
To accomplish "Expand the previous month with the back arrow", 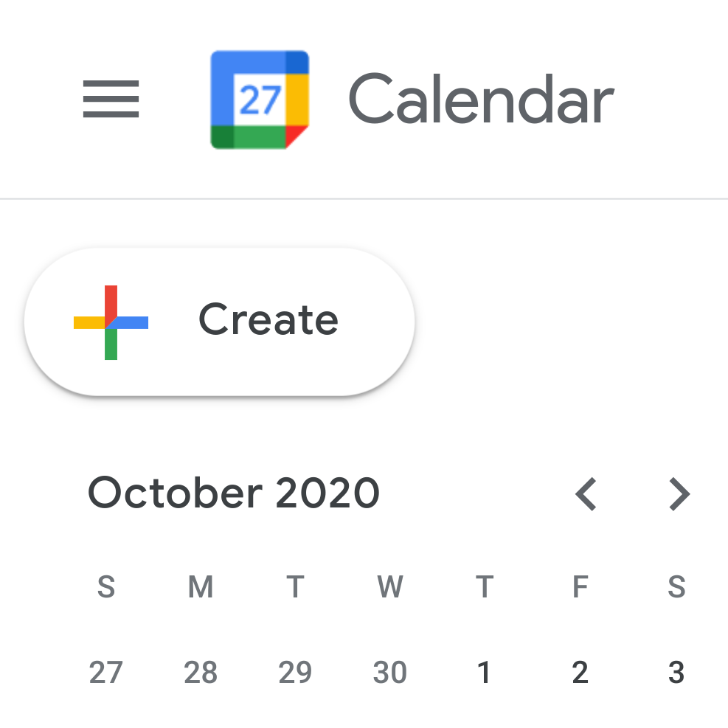I will [586, 494].
